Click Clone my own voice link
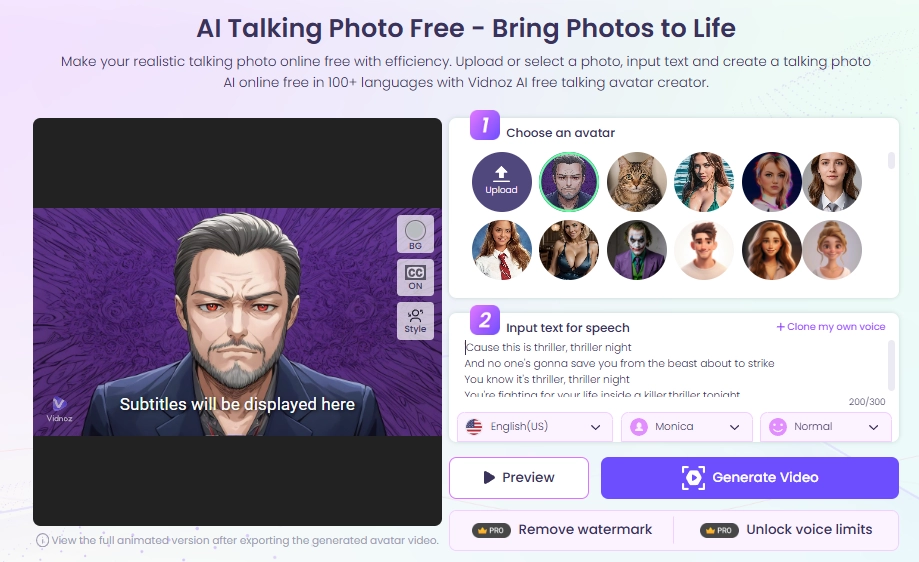 [830, 326]
